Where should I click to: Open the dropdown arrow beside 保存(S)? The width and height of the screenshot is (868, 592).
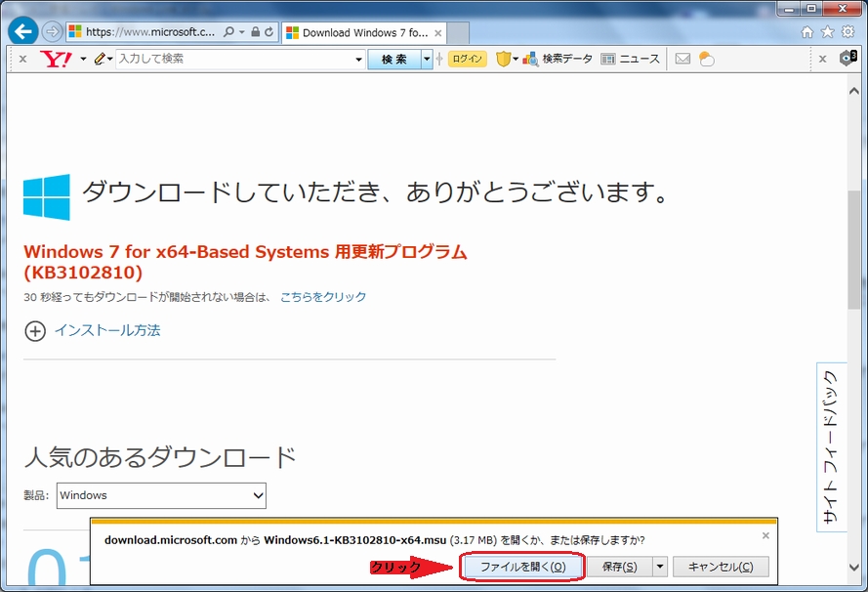point(660,567)
